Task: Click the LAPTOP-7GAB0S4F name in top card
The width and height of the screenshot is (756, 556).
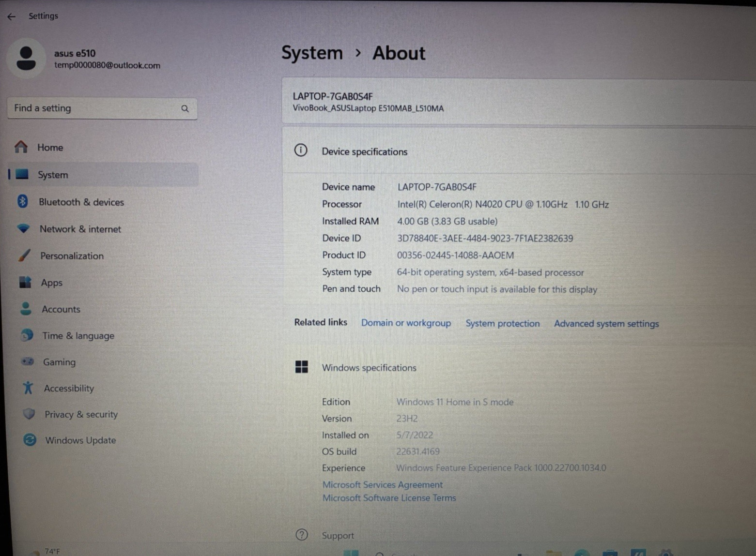Action: pos(333,96)
